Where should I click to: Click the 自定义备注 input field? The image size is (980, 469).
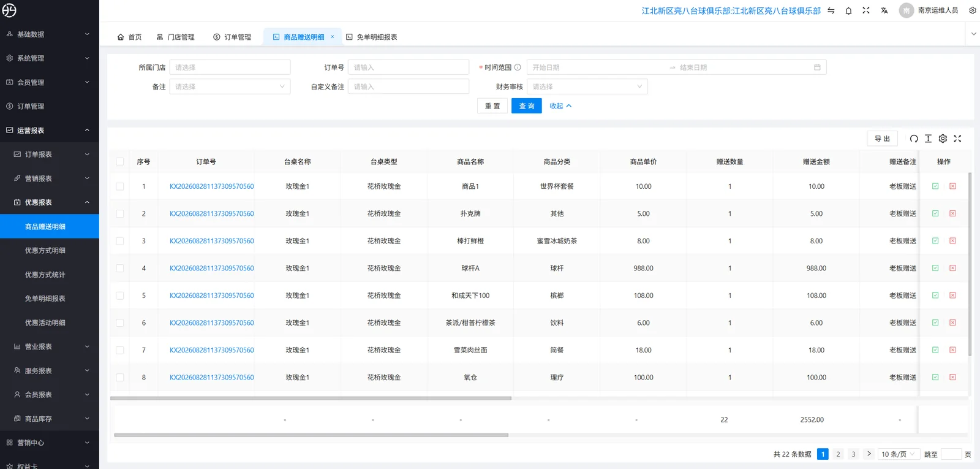pyautogui.click(x=409, y=86)
